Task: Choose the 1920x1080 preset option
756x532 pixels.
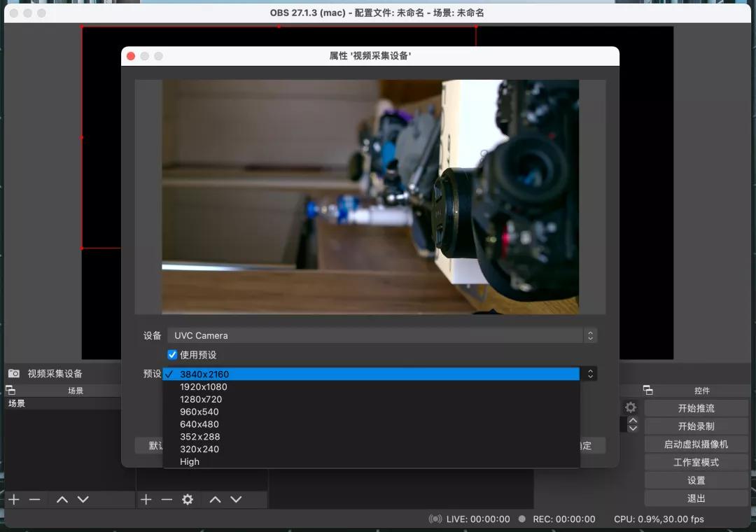Action: [204, 386]
